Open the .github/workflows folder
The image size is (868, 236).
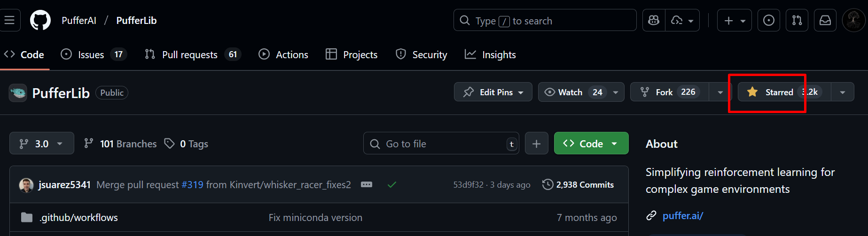point(79,218)
